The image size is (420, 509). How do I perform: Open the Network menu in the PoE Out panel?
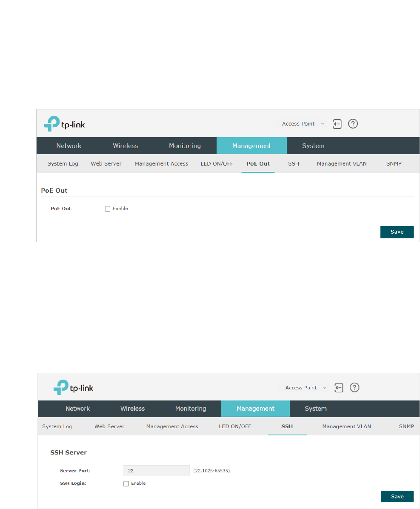pos(69,146)
